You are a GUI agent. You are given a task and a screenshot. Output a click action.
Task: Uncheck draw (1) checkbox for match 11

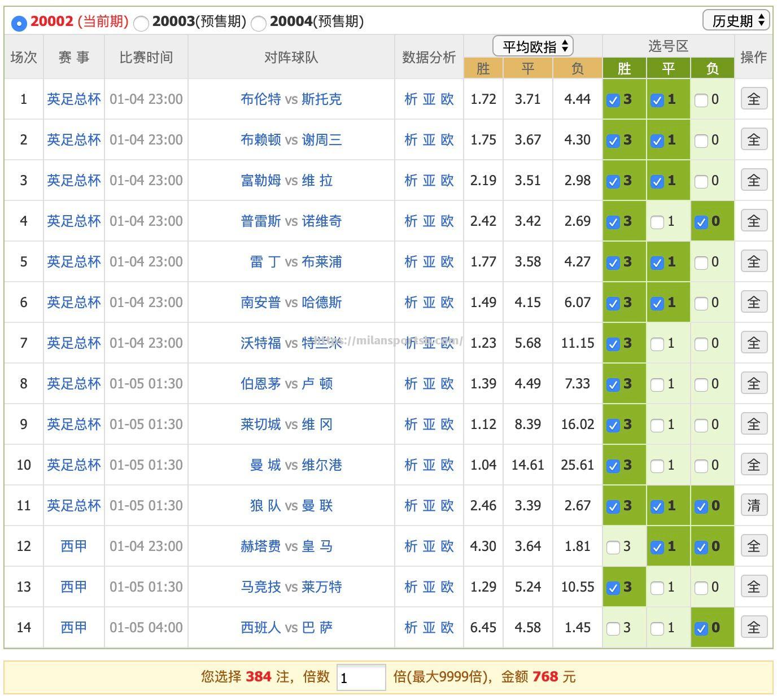click(657, 506)
